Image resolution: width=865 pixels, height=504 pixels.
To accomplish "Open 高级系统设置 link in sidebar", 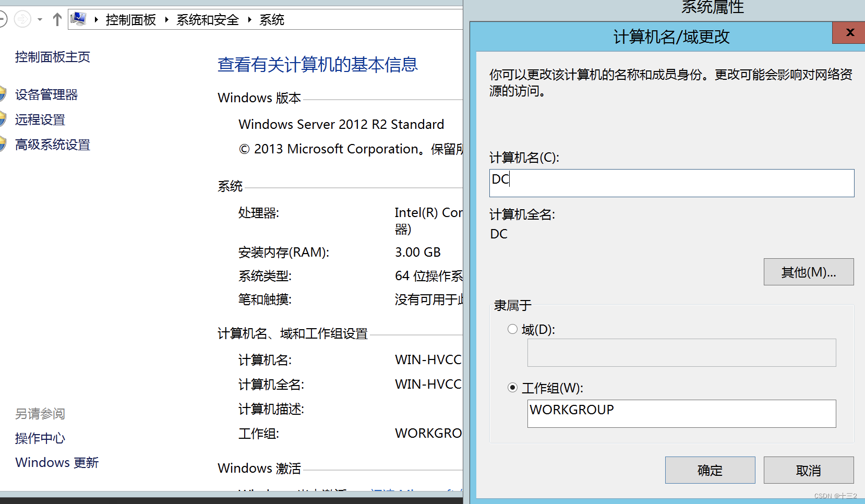I will click(x=53, y=145).
